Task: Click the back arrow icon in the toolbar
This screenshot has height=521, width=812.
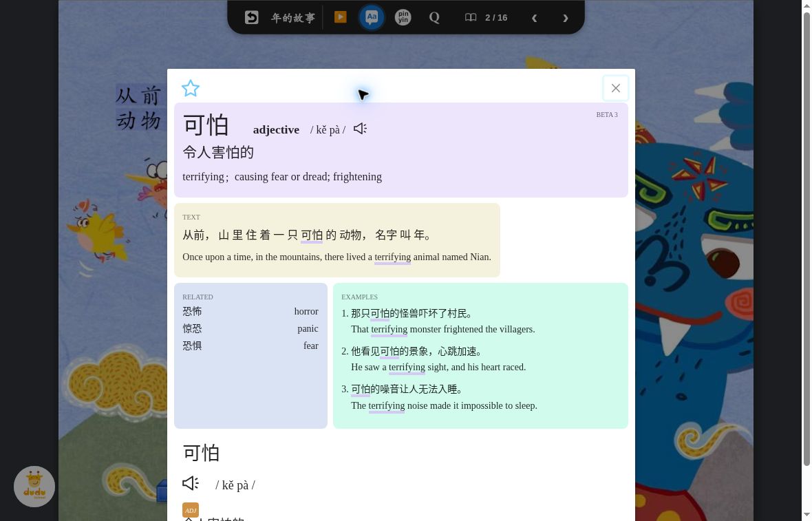Action: [251, 18]
